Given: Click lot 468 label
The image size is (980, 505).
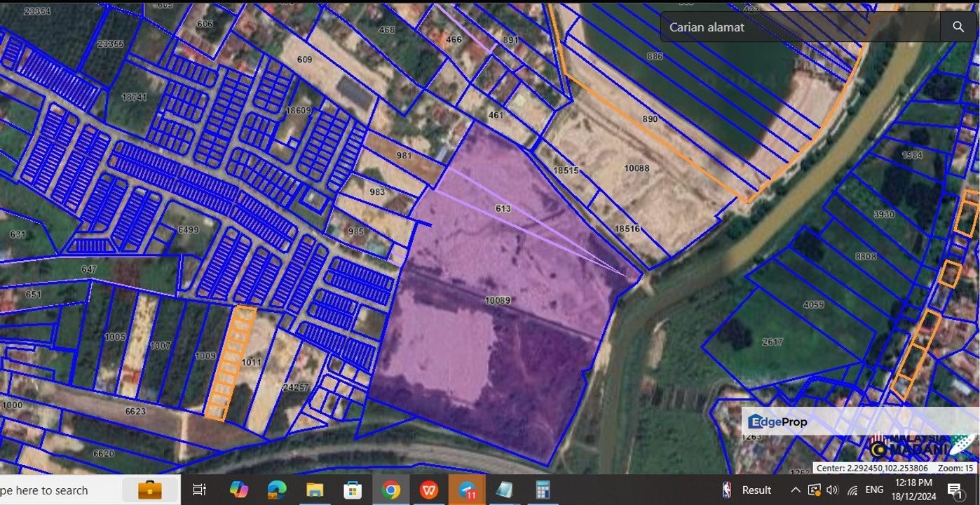Looking at the screenshot, I should tap(386, 29).
